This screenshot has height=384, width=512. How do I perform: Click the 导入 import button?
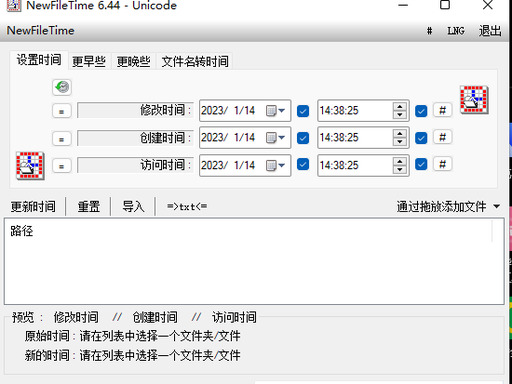coord(133,207)
